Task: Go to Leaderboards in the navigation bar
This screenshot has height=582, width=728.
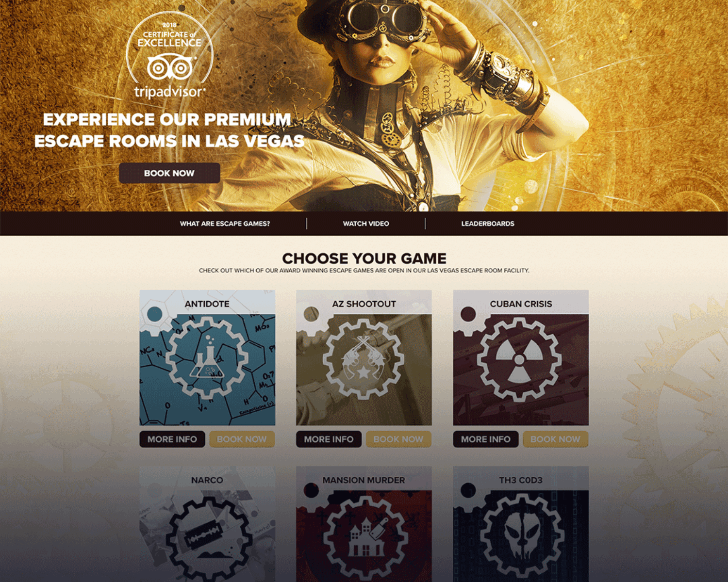Action: click(488, 224)
